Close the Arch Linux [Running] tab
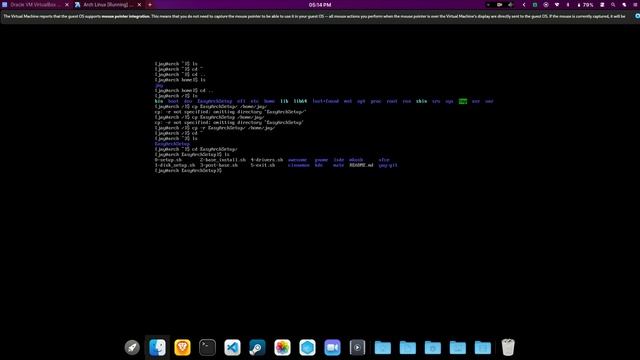 tap(139, 4)
